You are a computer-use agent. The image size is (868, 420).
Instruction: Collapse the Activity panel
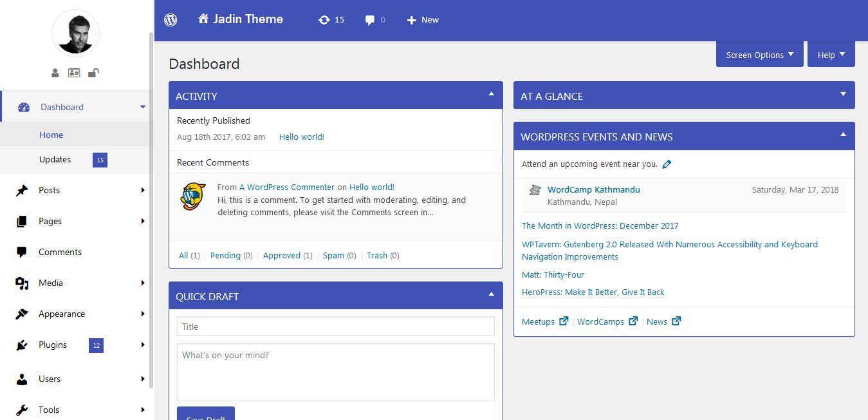[491, 94]
